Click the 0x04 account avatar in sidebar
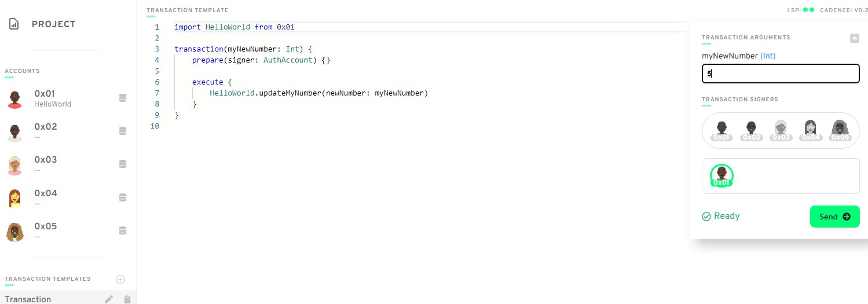 15,199
